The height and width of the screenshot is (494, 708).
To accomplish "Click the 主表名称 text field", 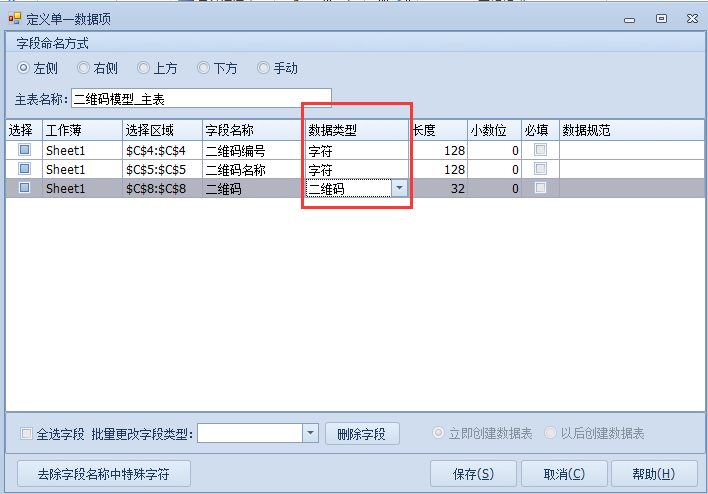I will [200, 99].
